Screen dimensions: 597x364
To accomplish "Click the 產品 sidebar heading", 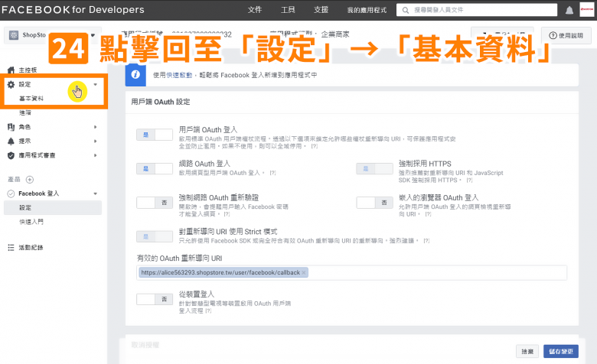I will coord(14,180).
